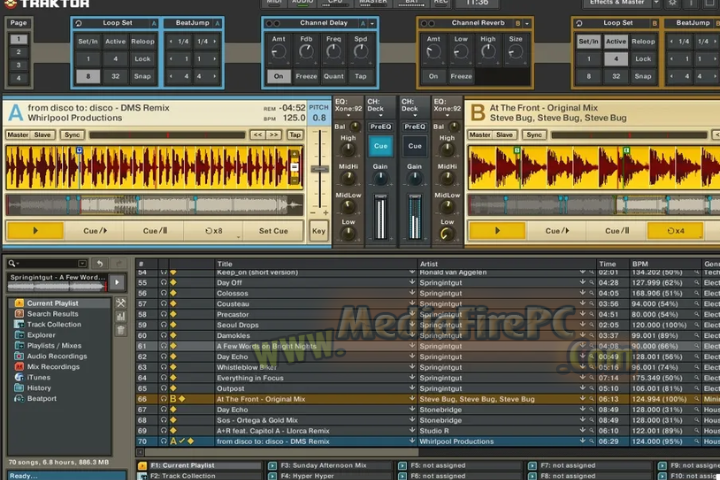Click the Explorer icon in browser tree
720x480 pixels.
tap(19, 335)
